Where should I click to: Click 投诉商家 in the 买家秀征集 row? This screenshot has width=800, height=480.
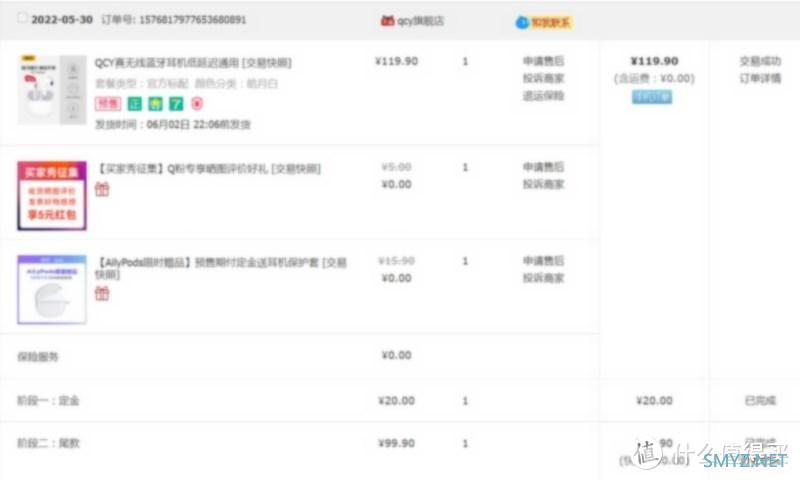543,185
